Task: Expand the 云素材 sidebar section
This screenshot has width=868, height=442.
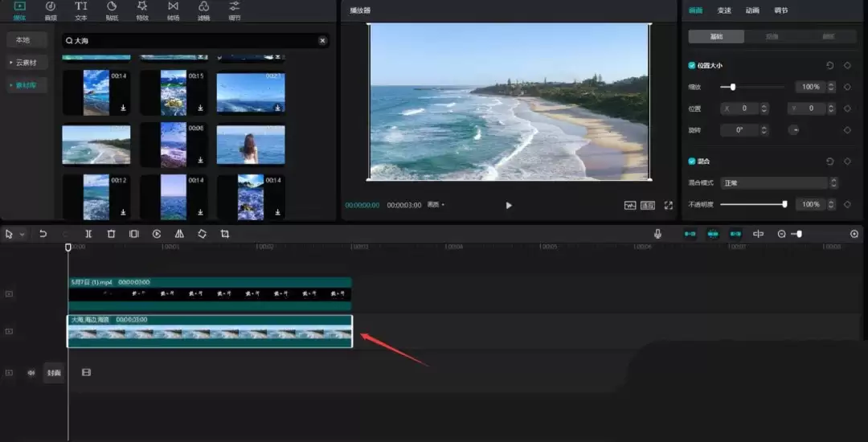Action: [27, 63]
